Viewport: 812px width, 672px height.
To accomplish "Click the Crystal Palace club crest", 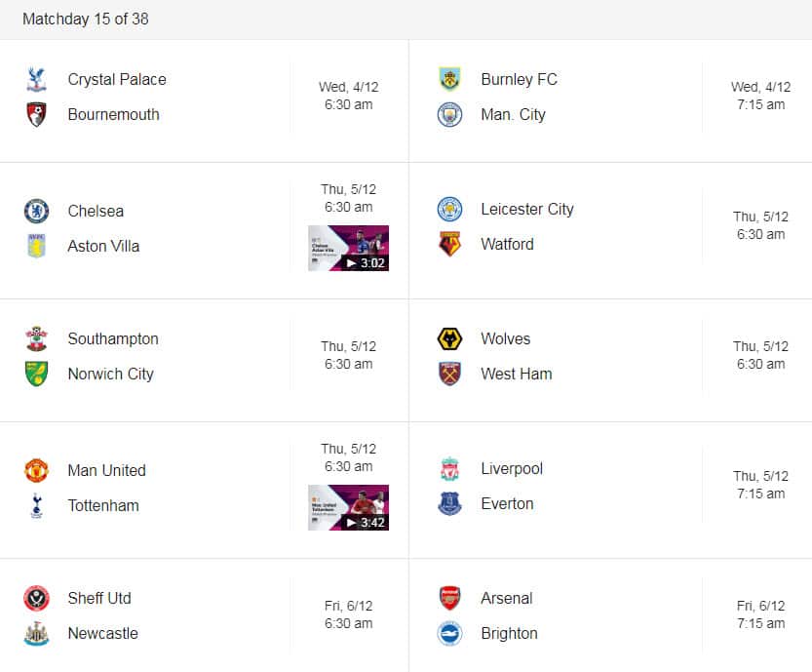I will [x=36, y=79].
